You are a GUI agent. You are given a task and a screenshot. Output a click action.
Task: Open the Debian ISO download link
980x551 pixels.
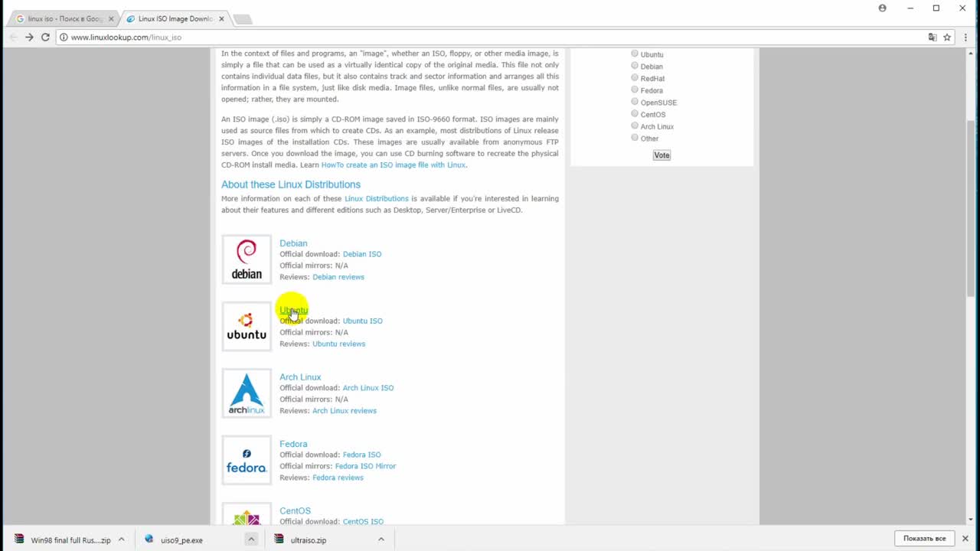(362, 254)
